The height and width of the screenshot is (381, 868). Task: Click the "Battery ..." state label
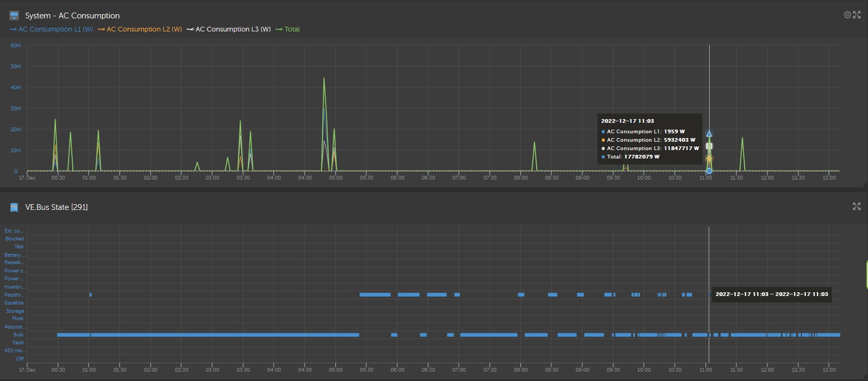tap(15, 255)
